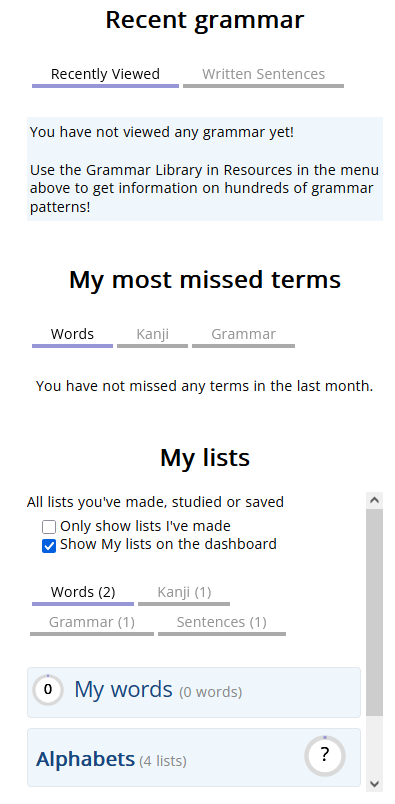Screen dimensions: 395x804
Task: Switch to Kanji (1) lists tab
Action: pyautogui.click(x=184, y=593)
